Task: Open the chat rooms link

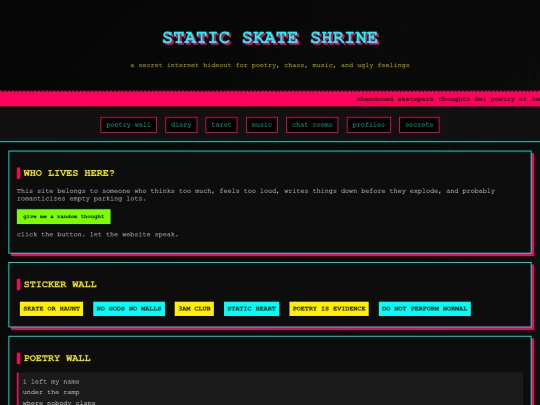Action: pyautogui.click(x=312, y=125)
